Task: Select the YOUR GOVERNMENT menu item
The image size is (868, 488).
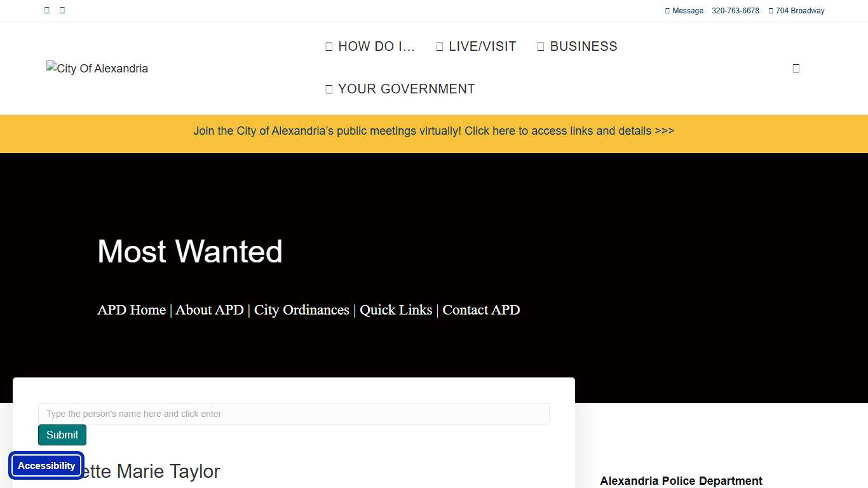Action: click(400, 89)
